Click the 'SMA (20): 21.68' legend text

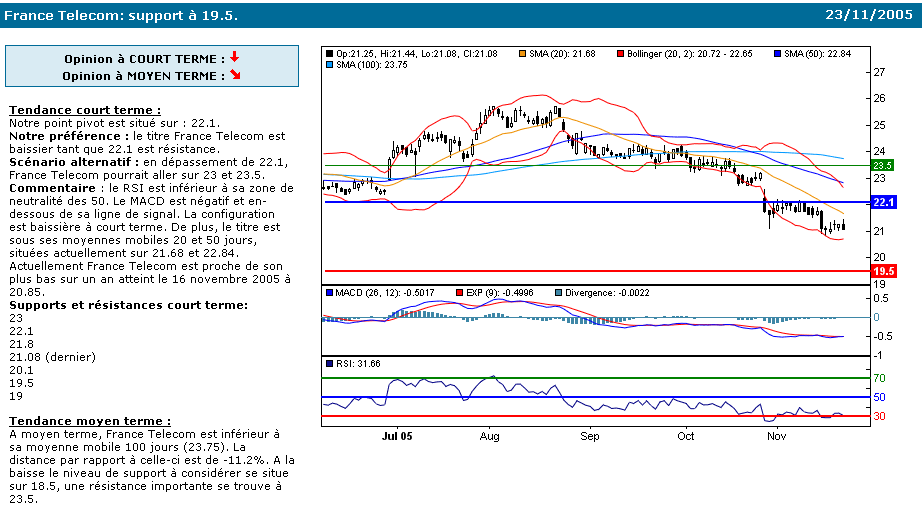click(x=562, y=54)
